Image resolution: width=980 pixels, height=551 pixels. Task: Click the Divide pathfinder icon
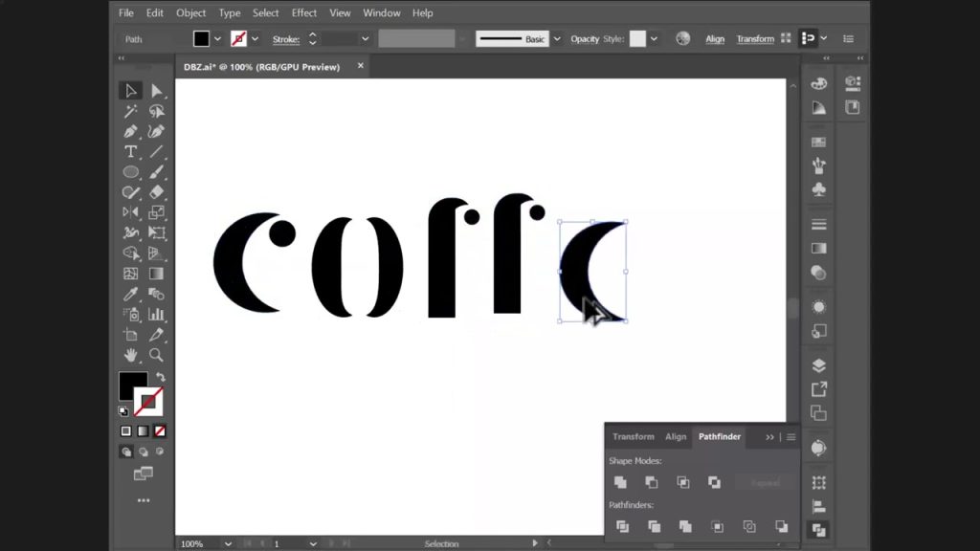pyautogui.click(x=622, y=526)
